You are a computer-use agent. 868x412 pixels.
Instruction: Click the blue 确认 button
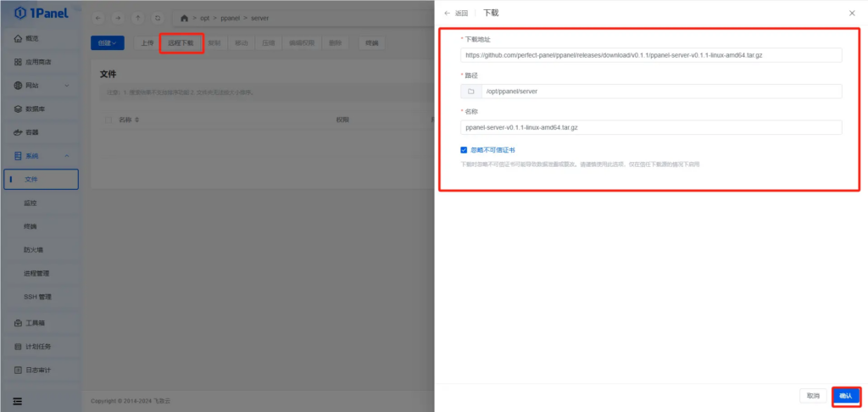pos(845,396)
